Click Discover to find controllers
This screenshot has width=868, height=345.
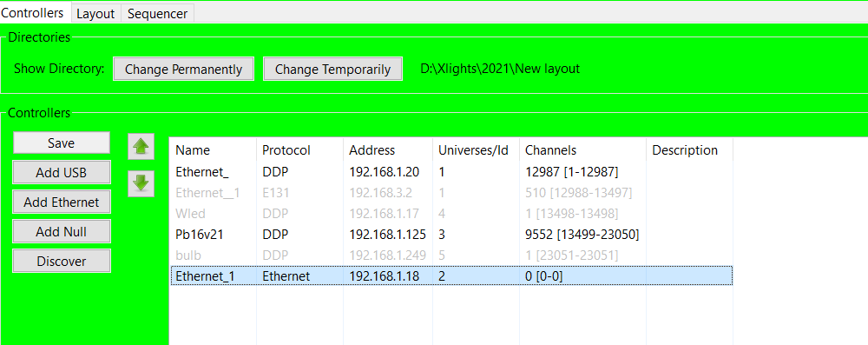coord(62,262)
